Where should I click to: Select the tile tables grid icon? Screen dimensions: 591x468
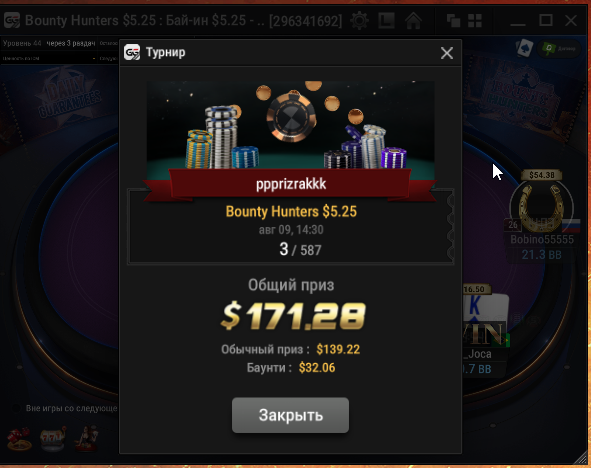[475, 20]
